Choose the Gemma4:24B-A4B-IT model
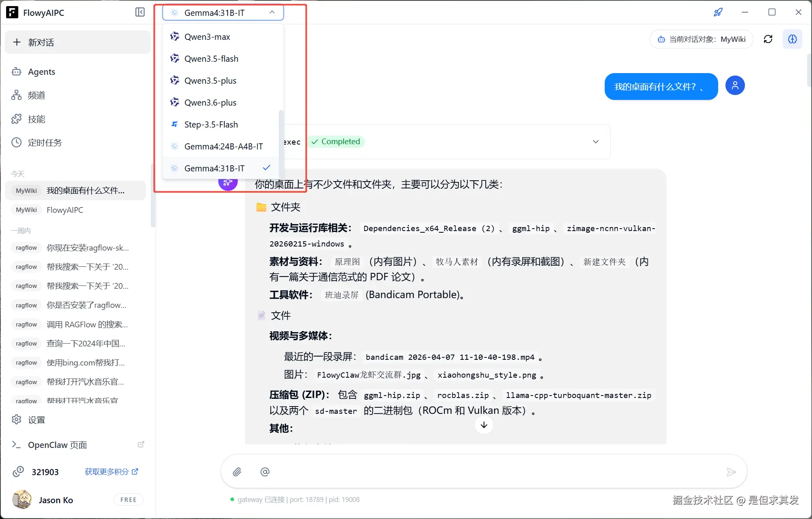Viewport: 812px width, 519px height. point(224,146)
